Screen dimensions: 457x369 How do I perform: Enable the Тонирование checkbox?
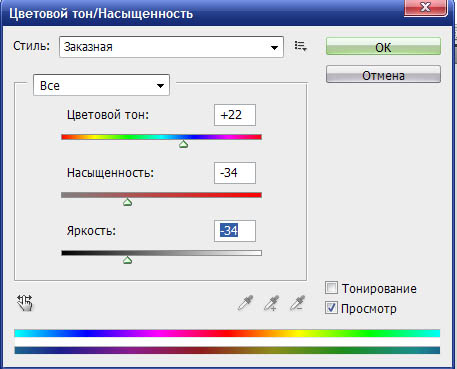331,288
